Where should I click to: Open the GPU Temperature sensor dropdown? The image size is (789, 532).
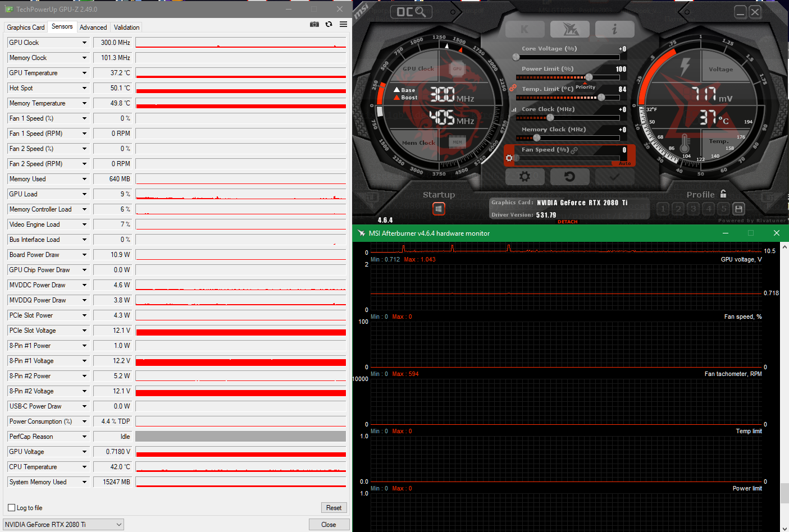(85, 73)
